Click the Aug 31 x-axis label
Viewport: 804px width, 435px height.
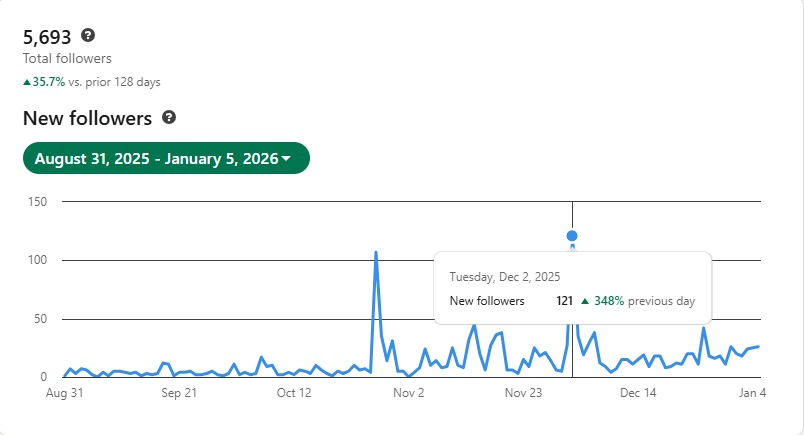point(62,393)
